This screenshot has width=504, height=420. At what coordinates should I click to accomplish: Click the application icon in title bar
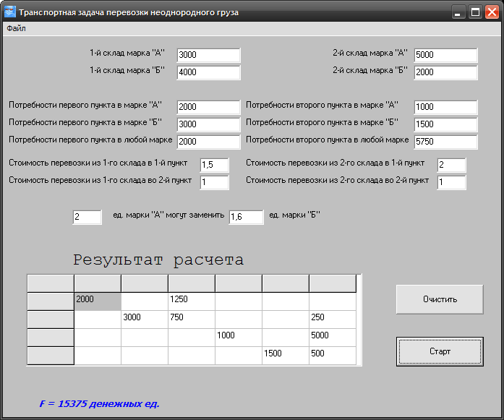pos(10,12)
